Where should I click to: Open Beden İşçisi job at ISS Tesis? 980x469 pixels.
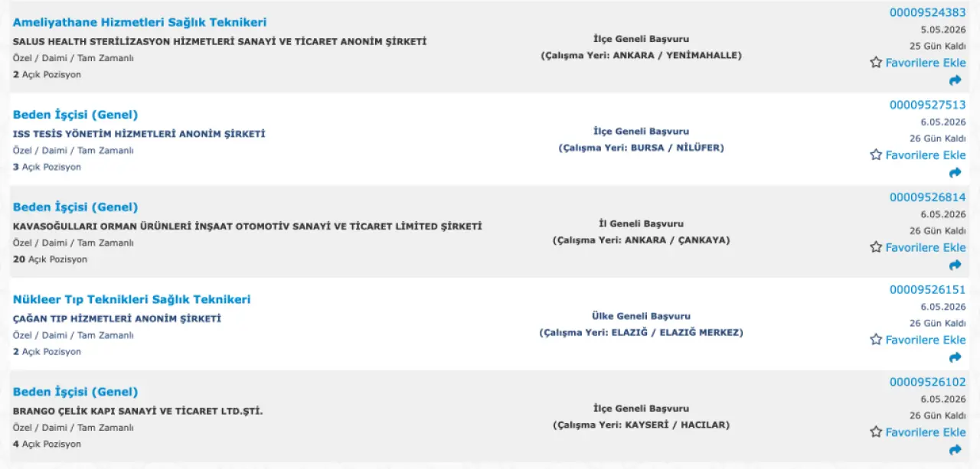(75, 115)
